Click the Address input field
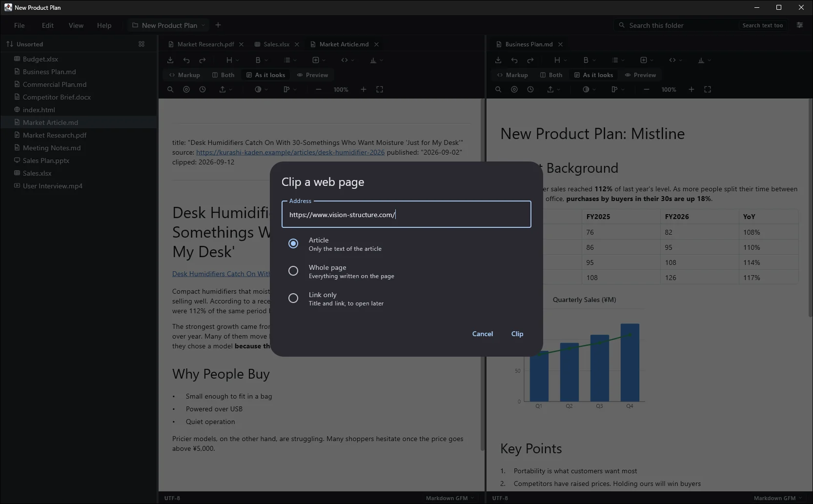This screenshot has height=504, width=813. [406, 215]
